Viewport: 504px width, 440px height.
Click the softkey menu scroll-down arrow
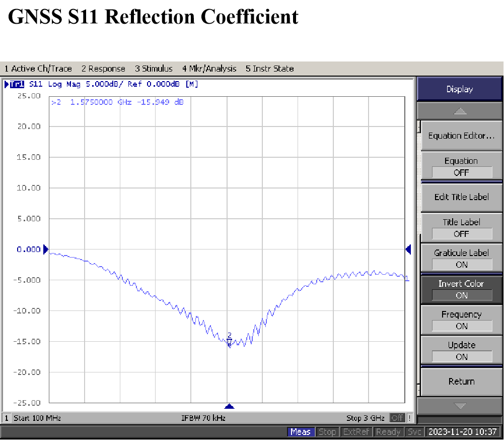click(x=460, y=406)
